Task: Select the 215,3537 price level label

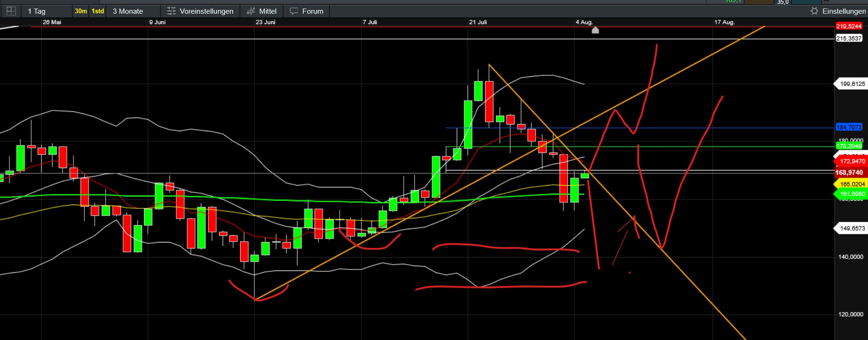Action: coord(849,38)
